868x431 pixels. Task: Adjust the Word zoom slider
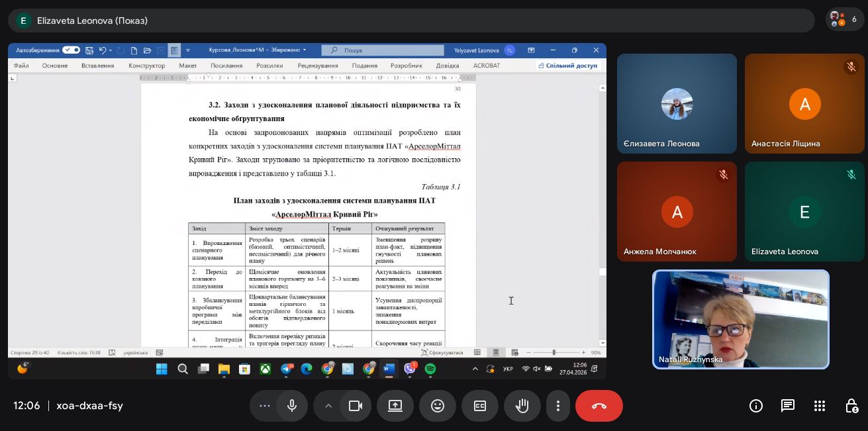coord(554,352)
